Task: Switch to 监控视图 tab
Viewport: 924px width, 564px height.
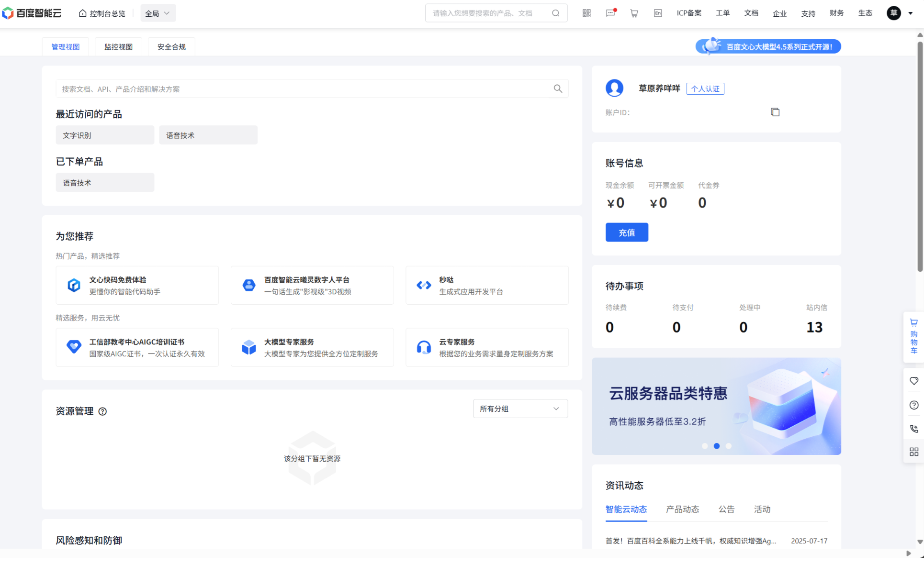Action: (x=118, y=46)
